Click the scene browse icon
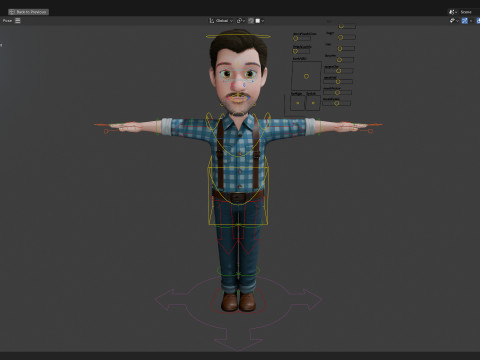 [452, 12]
